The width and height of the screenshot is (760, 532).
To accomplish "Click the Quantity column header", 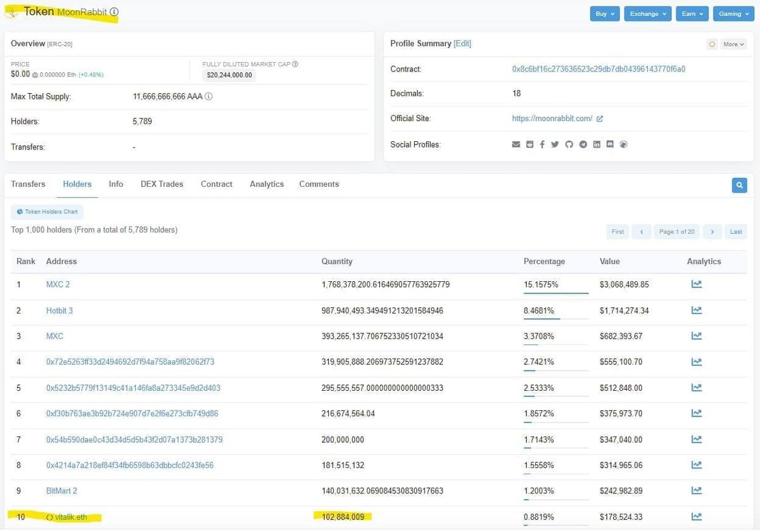I will 337,261.
